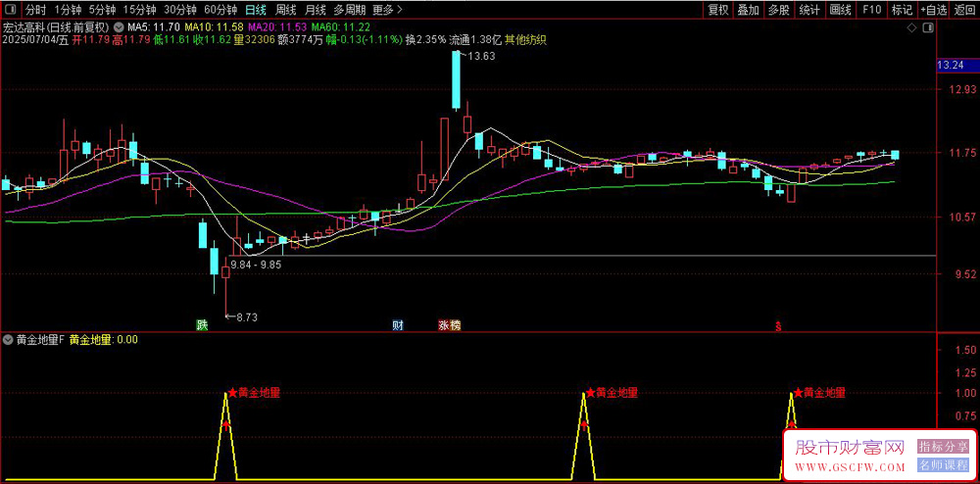980x484 pixels.
Task: Click the blue 财 marker
Action: [397, 325]
